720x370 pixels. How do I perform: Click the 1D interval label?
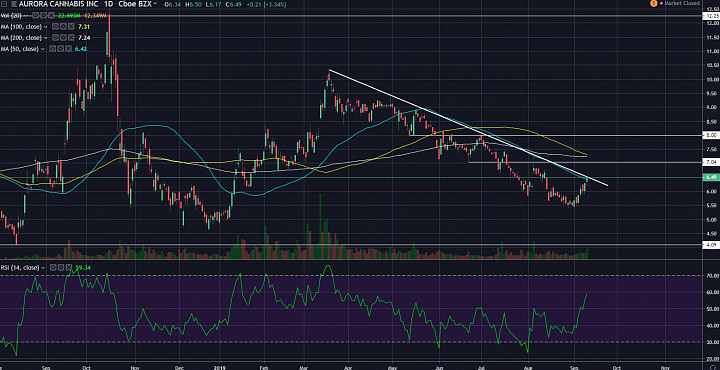click(x=109, y=4)
